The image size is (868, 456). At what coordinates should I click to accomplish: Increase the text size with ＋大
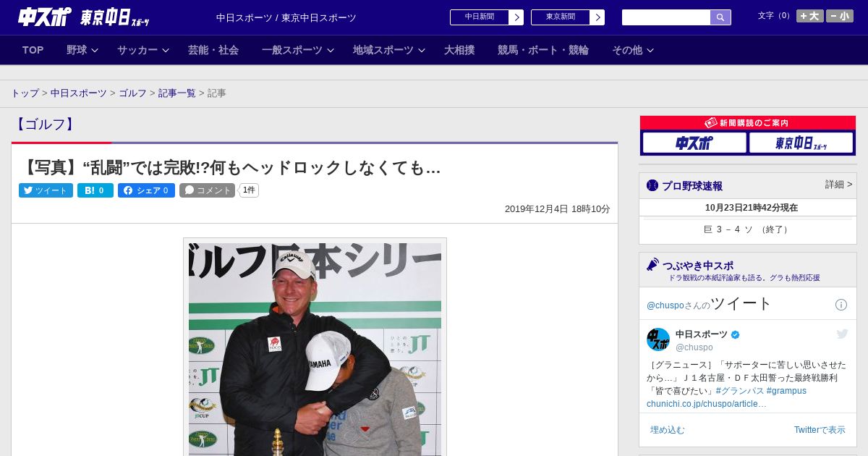tap(810, 16)
